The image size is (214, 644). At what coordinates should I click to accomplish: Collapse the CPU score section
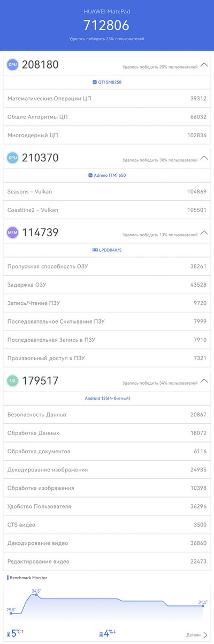204,65
